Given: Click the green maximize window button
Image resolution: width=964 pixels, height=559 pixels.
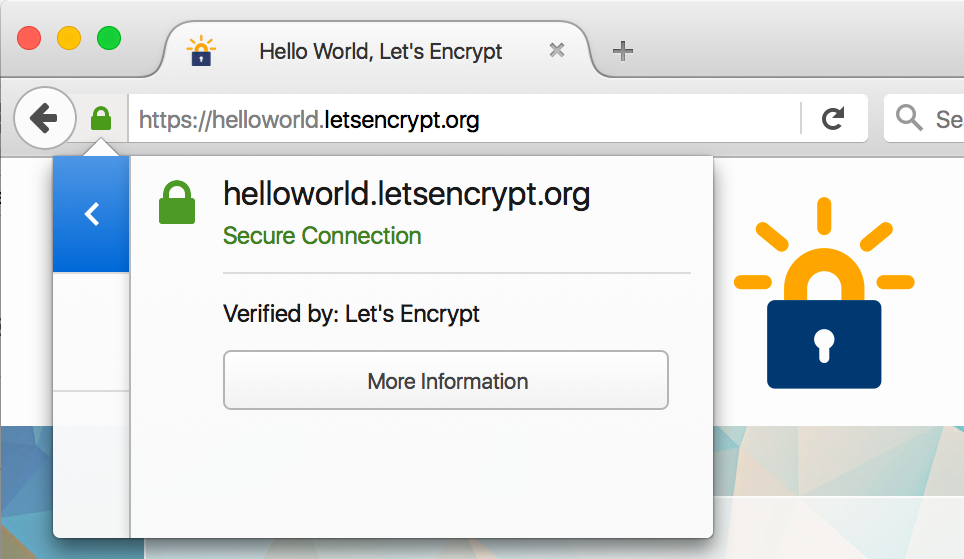Looking at the screenshot, I should 109,38.
